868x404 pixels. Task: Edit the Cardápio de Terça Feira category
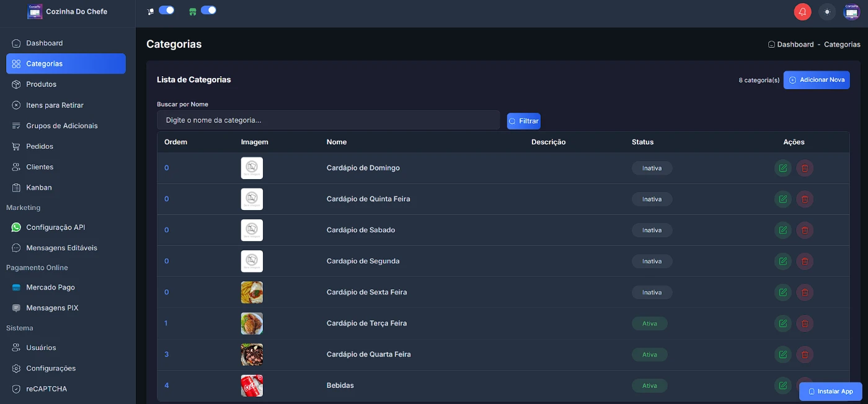coord(783,323)
